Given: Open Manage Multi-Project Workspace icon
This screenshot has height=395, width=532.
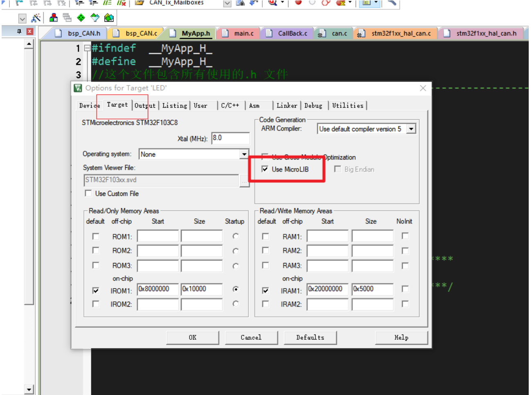Looking at the screenshot, I should [x=67, y=18].
